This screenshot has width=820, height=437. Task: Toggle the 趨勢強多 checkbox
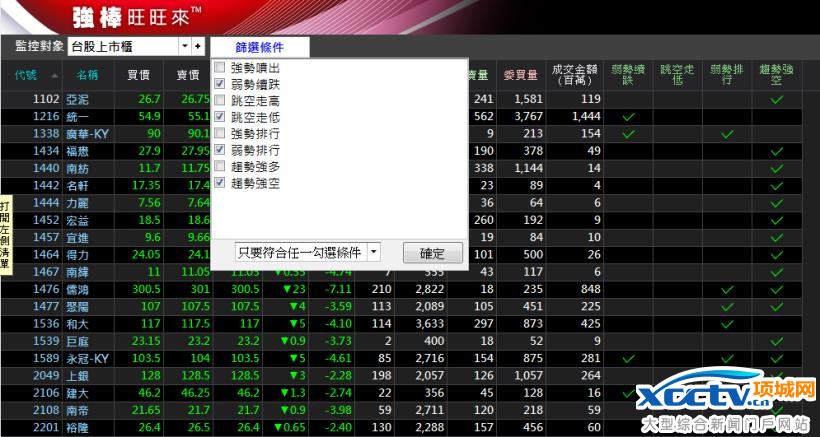(219, 167)
